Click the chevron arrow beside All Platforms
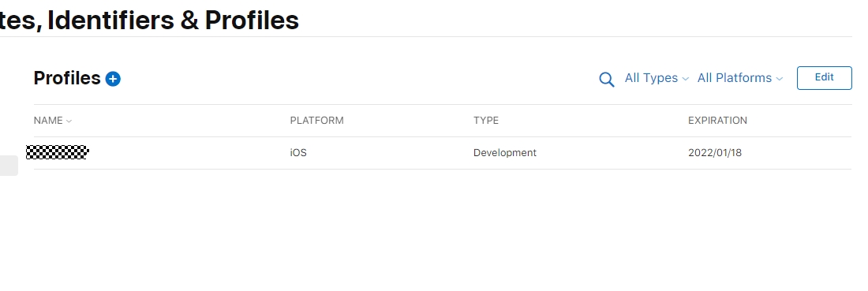This screenshot has width=868, height=291. 780,79
